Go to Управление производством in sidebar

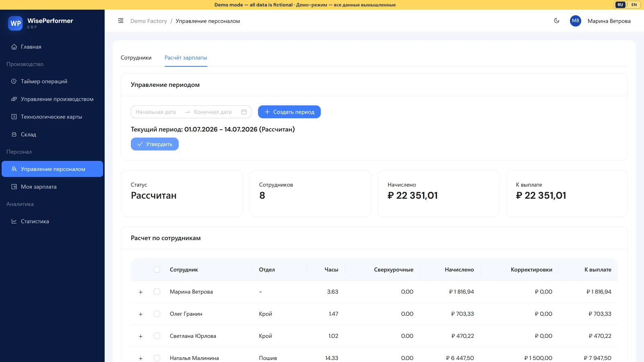52,99
